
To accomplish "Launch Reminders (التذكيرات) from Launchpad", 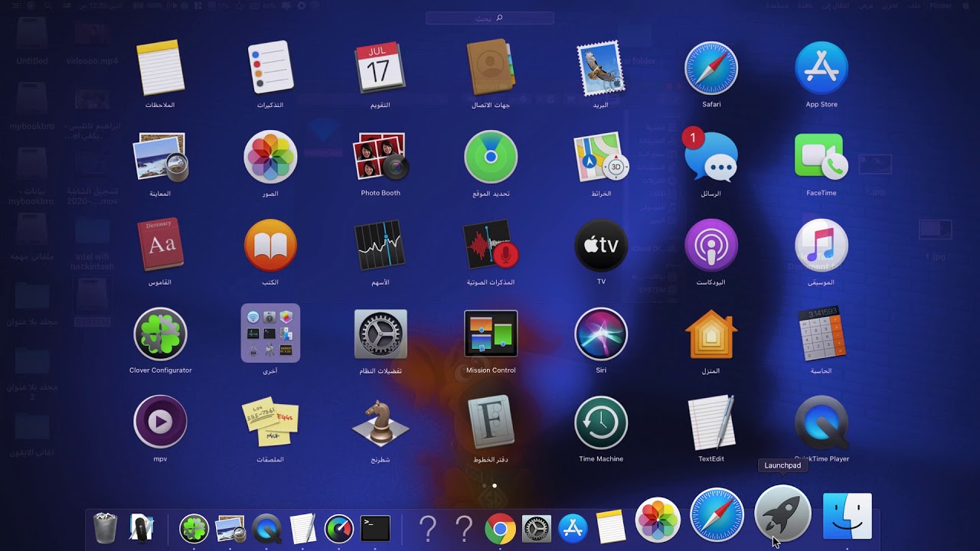I will [270, 68].
